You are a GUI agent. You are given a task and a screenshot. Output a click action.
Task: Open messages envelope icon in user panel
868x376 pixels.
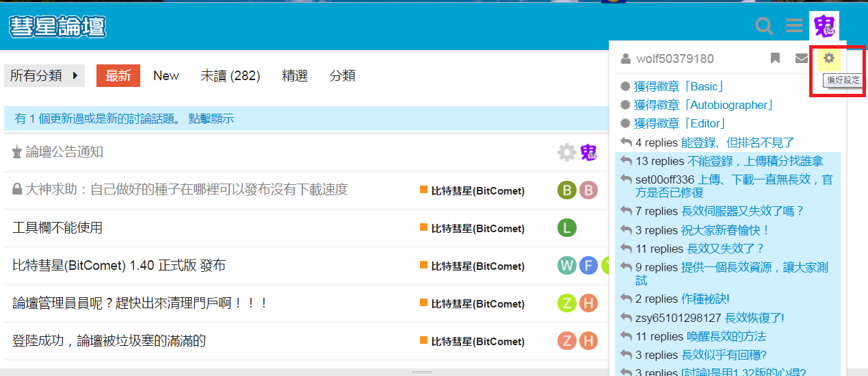click(801, 59)
